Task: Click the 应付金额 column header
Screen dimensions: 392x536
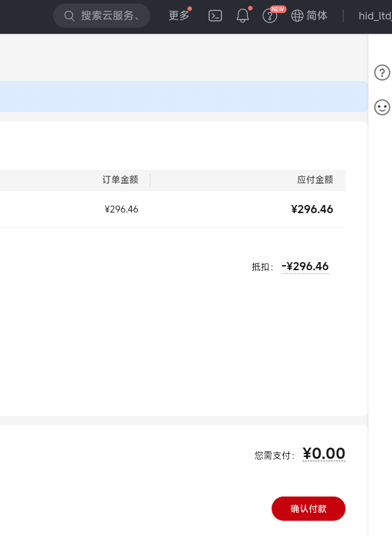Action: tap(315, 179)
